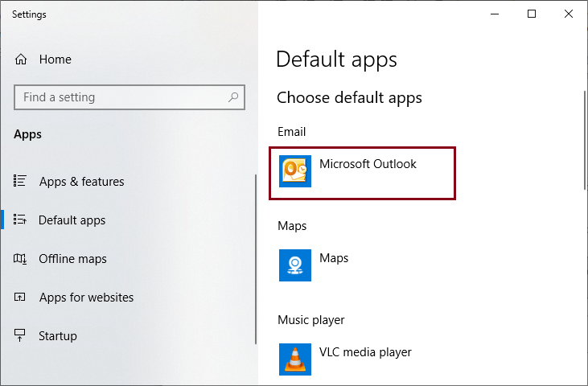The image size is (588, 386).
Task: Click the Startup icon in sidebar
Action: pyautogui.click(x=20, y=335)
